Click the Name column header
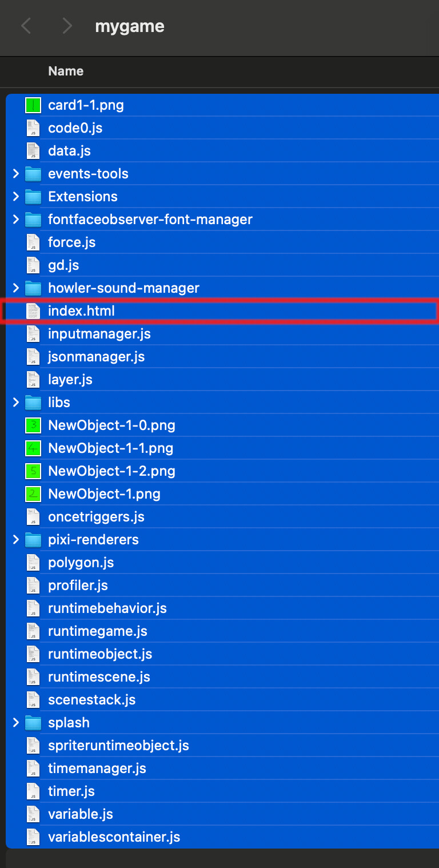Screen dimensions: 439x868 pos(66,71)
